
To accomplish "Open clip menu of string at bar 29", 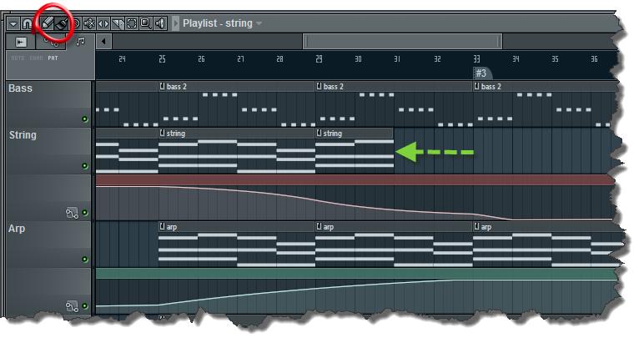I will (319, 133).
